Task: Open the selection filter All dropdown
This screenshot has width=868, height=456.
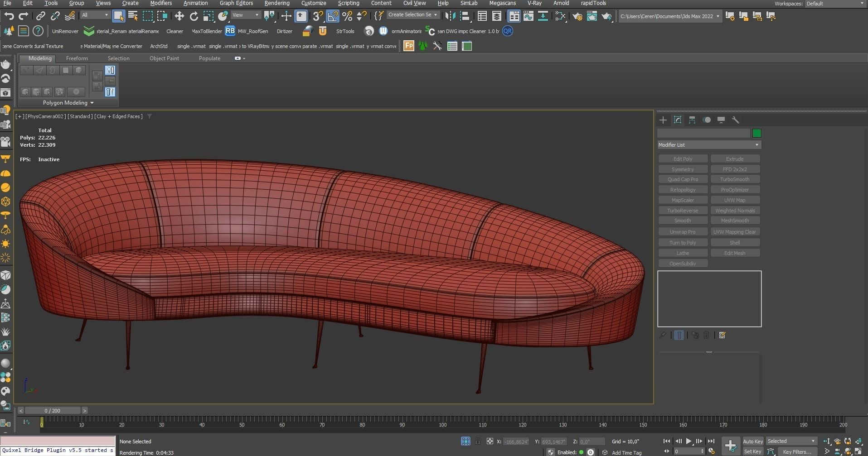Action: [95, 15]
